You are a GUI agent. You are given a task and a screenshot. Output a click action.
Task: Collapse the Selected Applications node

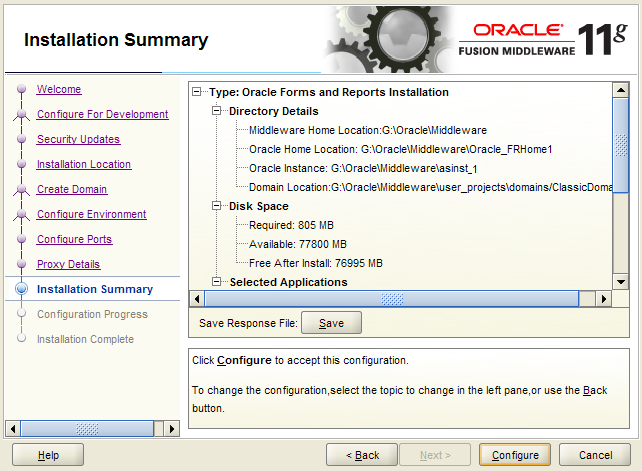217,282
